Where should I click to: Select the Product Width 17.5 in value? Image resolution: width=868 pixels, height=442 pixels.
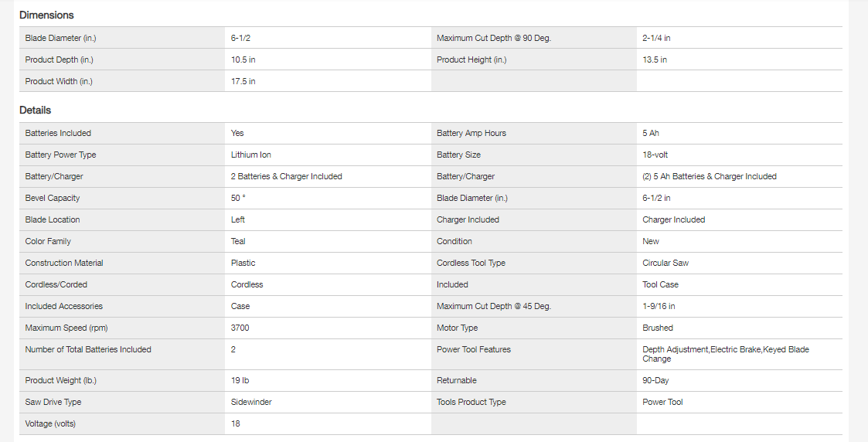click(x=243, y=81)
